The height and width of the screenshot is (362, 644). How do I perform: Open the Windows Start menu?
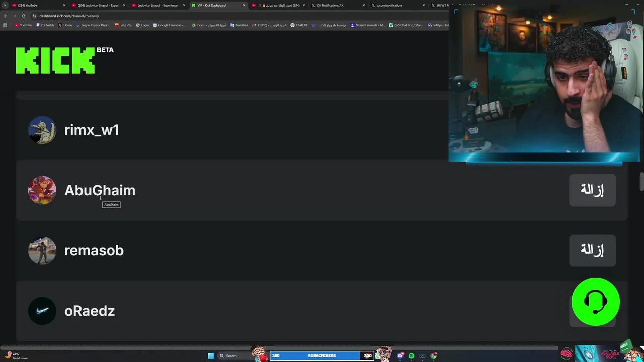[211, 356]
